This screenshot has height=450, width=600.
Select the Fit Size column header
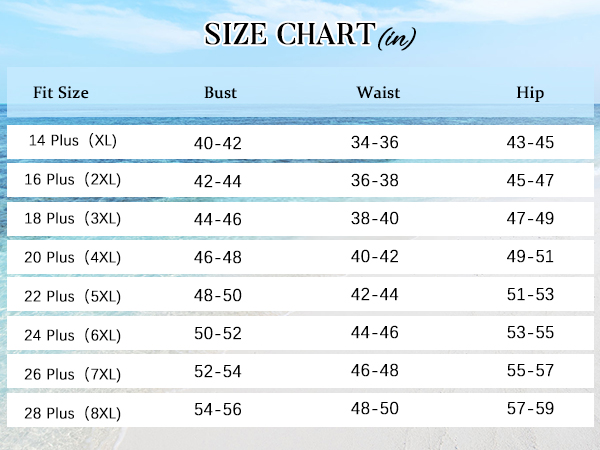[x=61, y=93]
